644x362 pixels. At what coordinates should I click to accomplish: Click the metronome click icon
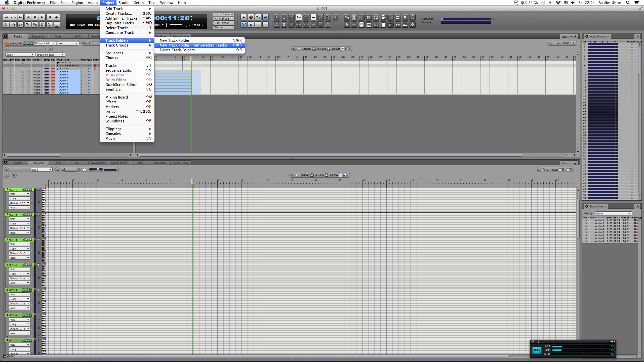(x=258, y=17)
